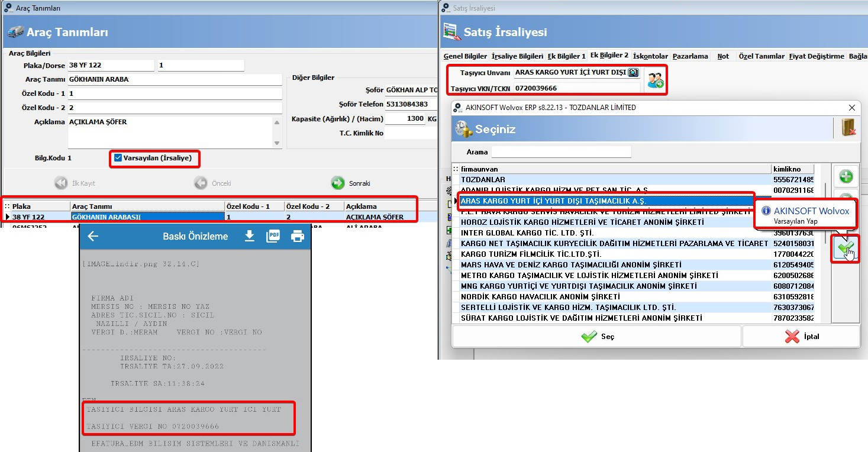Go to the Özel Tanımlar tab
This screenshot has width=868, height=452.
[761, 56]
